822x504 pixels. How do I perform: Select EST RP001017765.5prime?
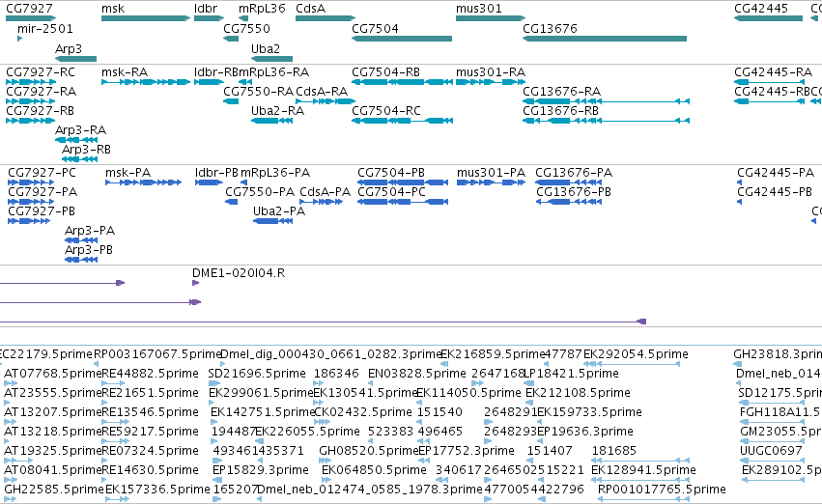(662, 490)
